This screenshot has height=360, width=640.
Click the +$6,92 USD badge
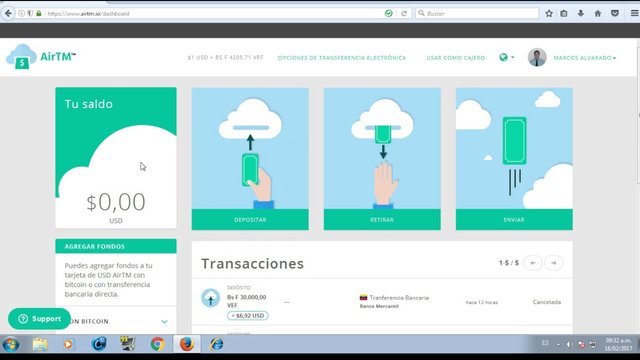[248, 316]
